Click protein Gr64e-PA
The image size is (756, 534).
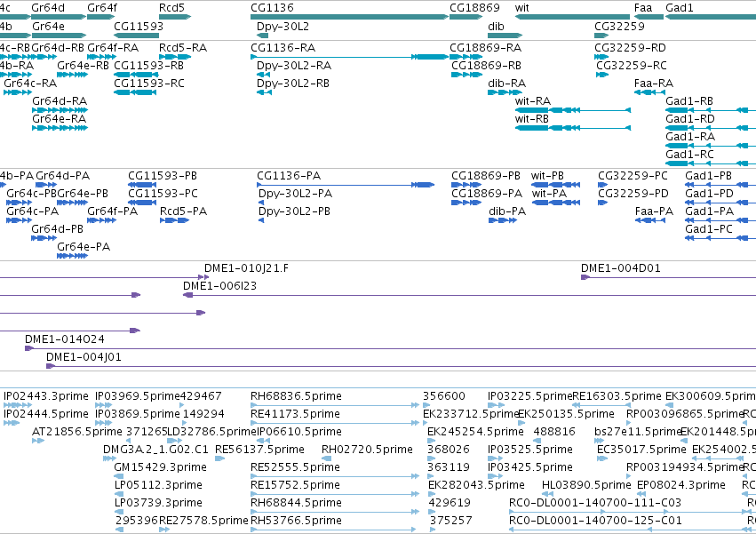[72, 256]
